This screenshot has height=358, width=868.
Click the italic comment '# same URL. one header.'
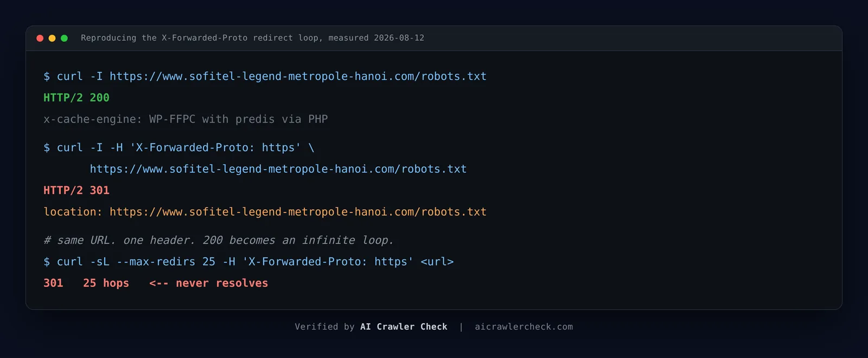(219, 240)
